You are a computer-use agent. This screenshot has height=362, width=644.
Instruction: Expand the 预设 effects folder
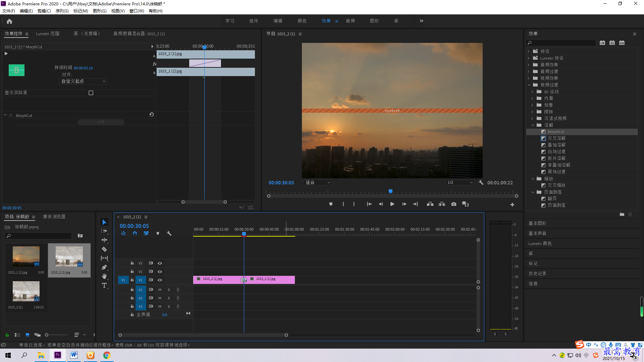pyautogui.click(x=529, y=52)
